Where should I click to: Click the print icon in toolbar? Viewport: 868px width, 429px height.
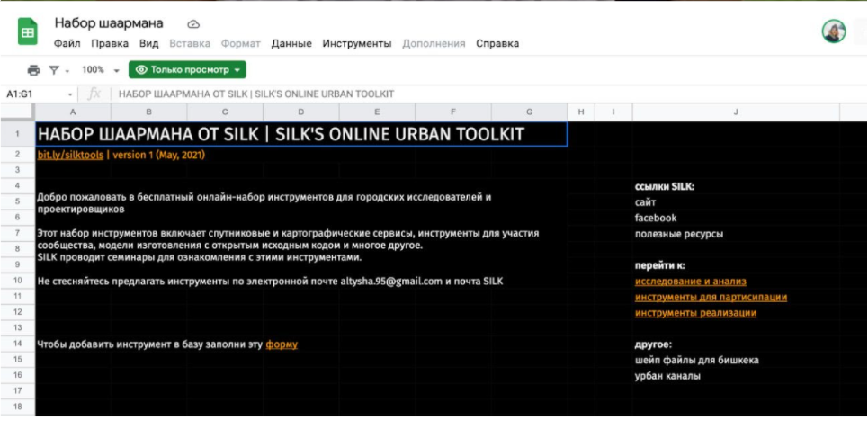[34, 70]
